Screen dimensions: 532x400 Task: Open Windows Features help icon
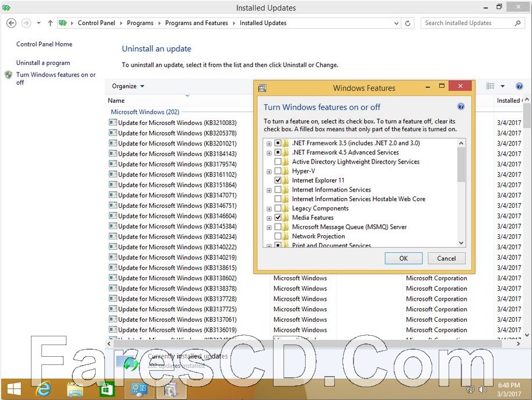click(x=461, y=107)
